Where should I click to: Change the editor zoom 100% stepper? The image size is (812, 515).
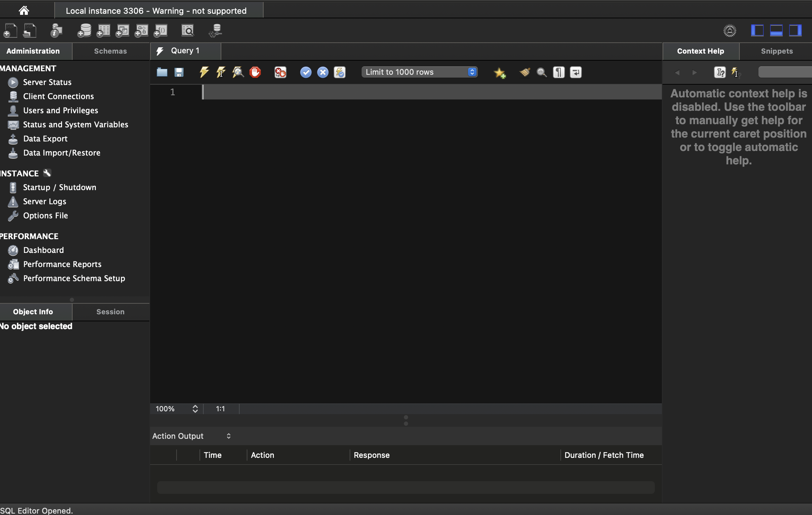(195, 409)
